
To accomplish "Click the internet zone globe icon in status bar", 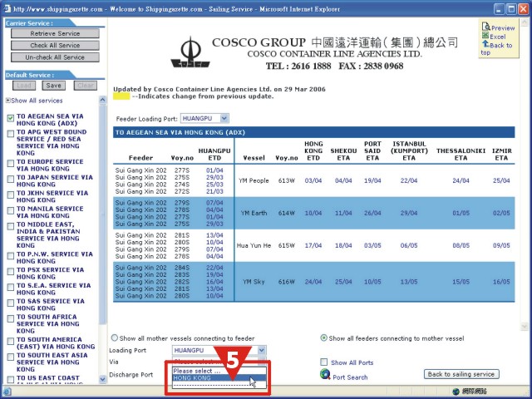I will tap(456, 392).
